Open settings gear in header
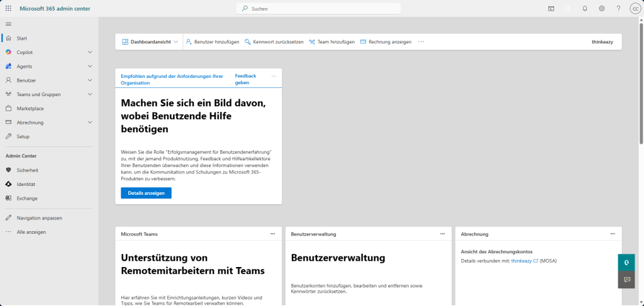This screenshot has width=644, height=306. pos(602,9)
